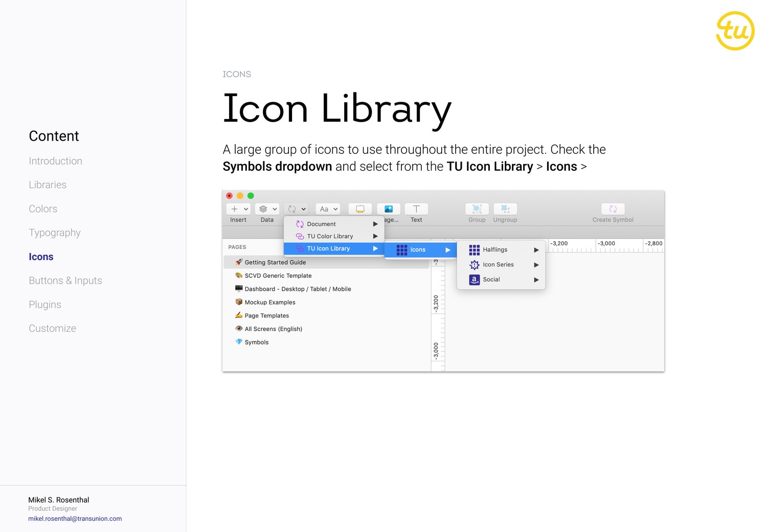This screenshot has height=532, width=767.
Task: Expand the Document submenu arrow
Action: 375,224
